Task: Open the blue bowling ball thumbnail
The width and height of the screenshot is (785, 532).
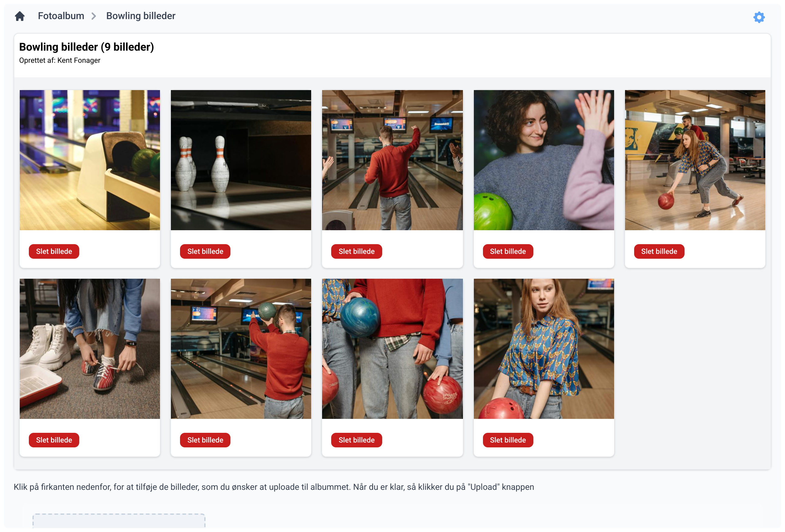Action: [392, 349]
